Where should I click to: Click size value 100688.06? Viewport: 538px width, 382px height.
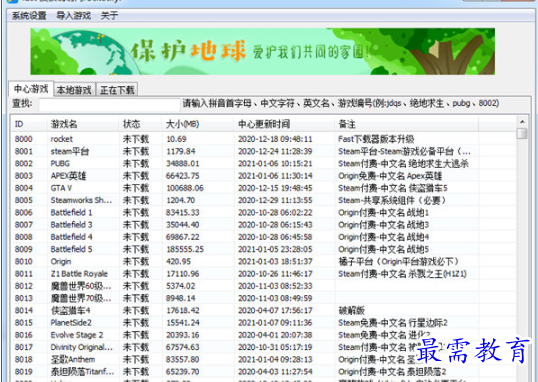click(x=185, y=188)
